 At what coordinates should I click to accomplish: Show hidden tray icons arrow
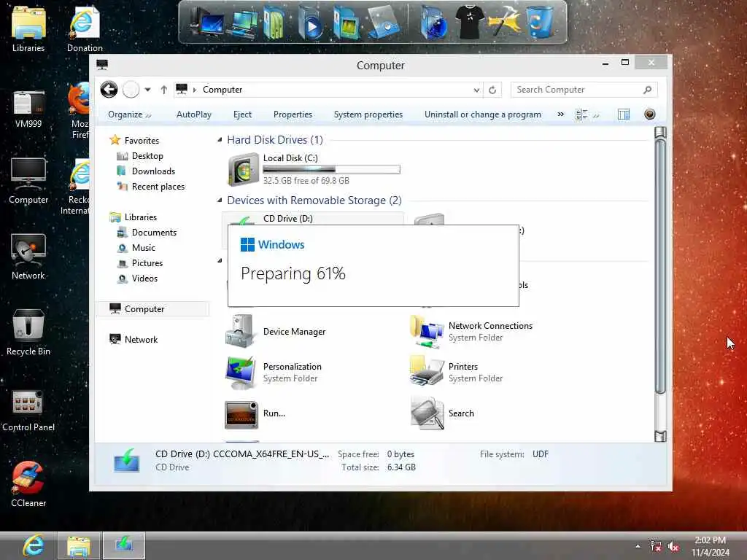638,547
